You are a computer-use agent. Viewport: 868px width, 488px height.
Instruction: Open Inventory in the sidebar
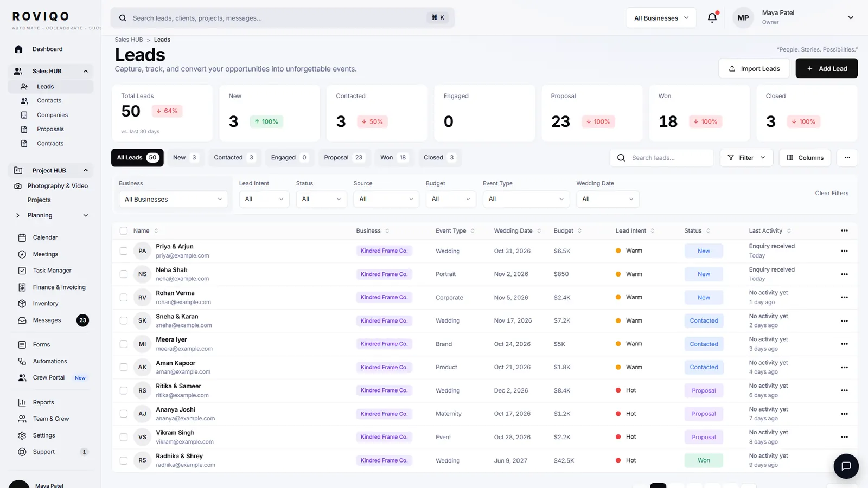tap(46, 304)
